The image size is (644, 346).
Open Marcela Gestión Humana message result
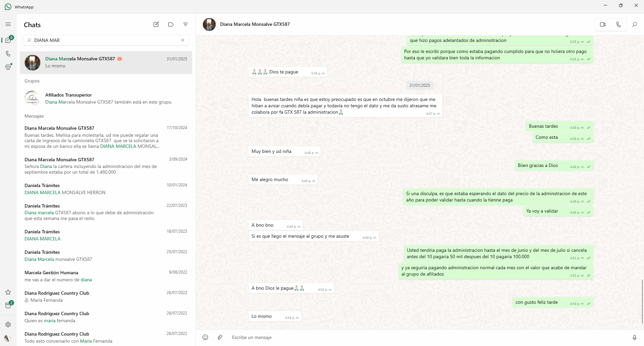pyautogui.click(x=106, y=276)
